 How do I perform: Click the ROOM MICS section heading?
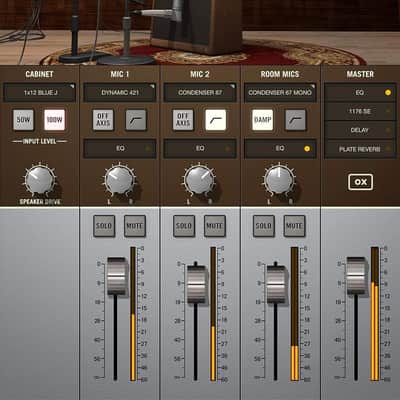pyautogui.click(x=280, y=74)
